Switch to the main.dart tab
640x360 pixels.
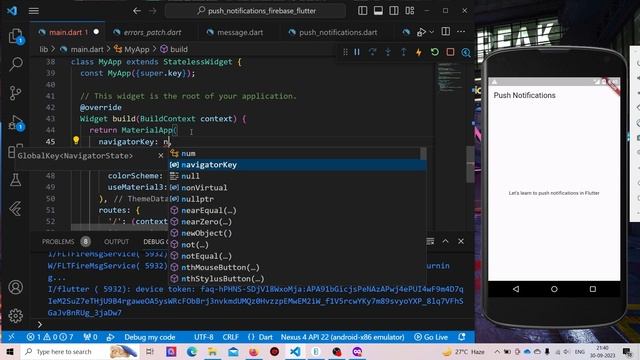[x=68, y=32]
